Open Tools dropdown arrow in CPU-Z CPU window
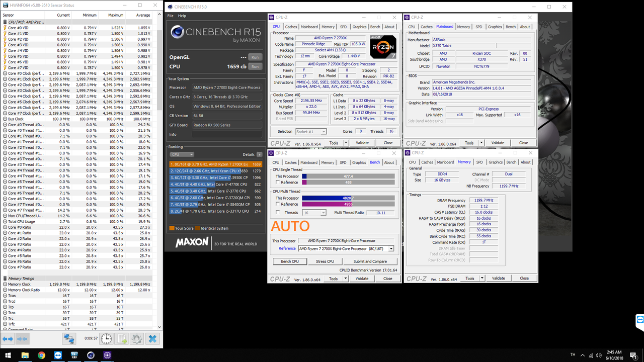Viewport: 644px width, 362px height. (346, 143)
